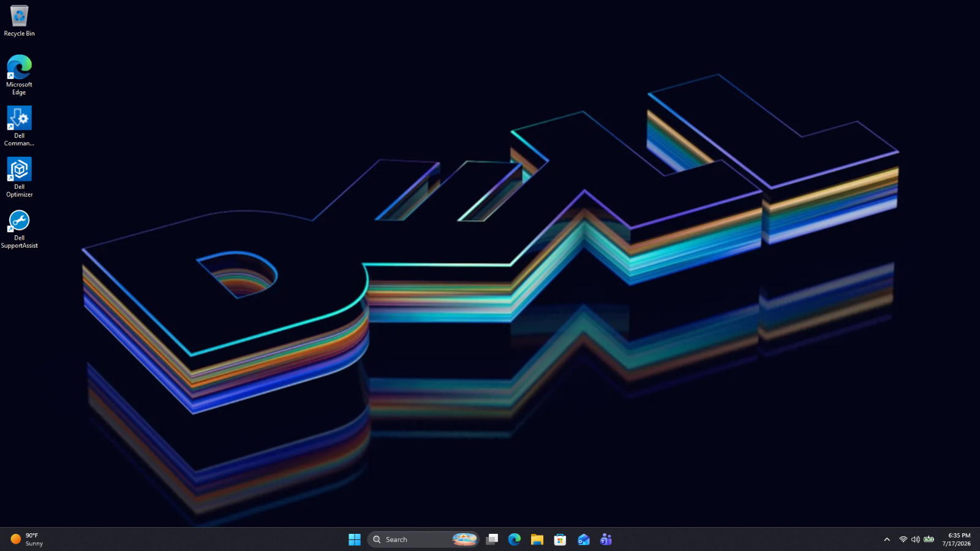
Task: Check battery status icon in tray
Action: pyautogui.click(x=929, y=539)
